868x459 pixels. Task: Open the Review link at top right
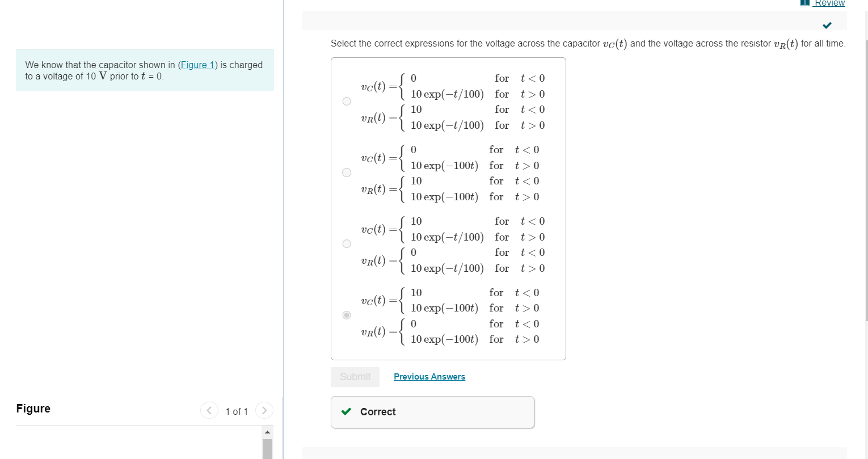click(829, 3)
